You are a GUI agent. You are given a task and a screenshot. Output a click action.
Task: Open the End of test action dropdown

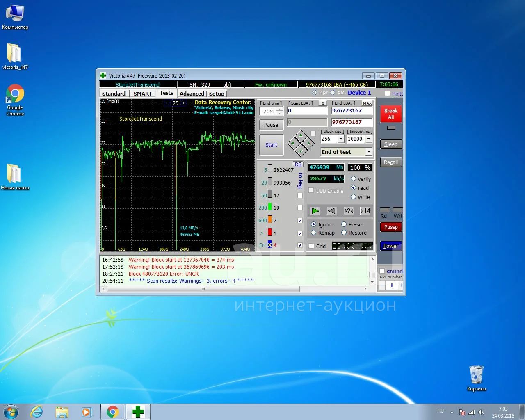[369, 152]
